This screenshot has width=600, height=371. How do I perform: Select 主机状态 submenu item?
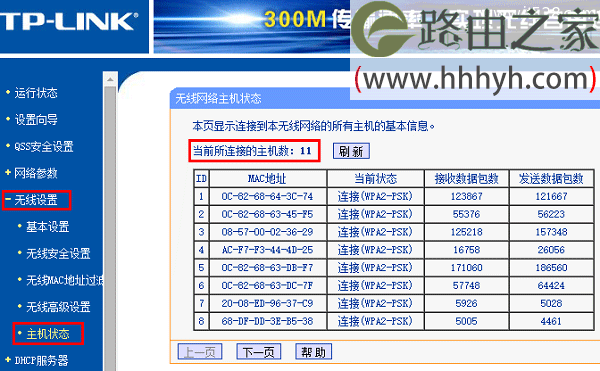(x=47, y=334)
